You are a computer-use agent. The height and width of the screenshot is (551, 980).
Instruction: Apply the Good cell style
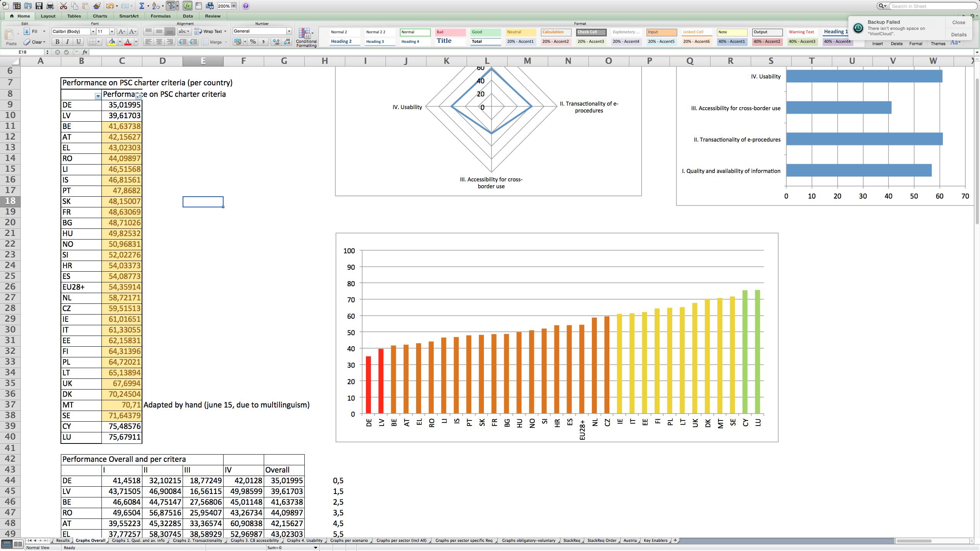485,32
